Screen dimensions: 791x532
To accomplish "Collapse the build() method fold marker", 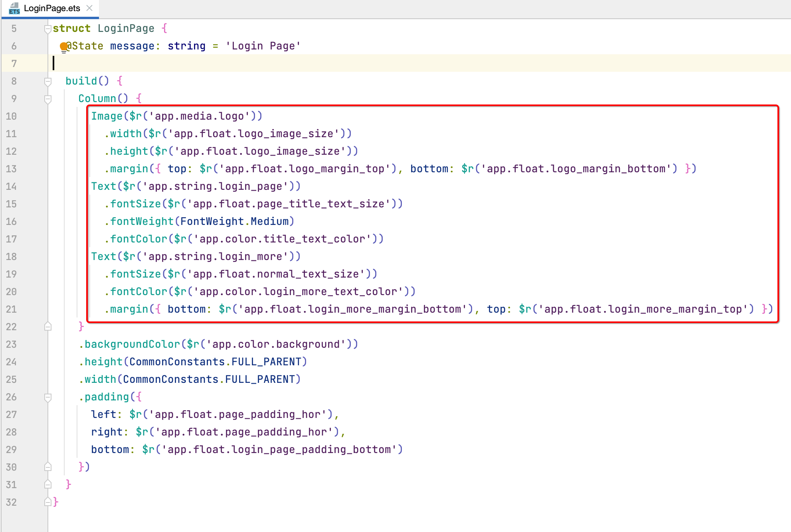I will 48,81.
